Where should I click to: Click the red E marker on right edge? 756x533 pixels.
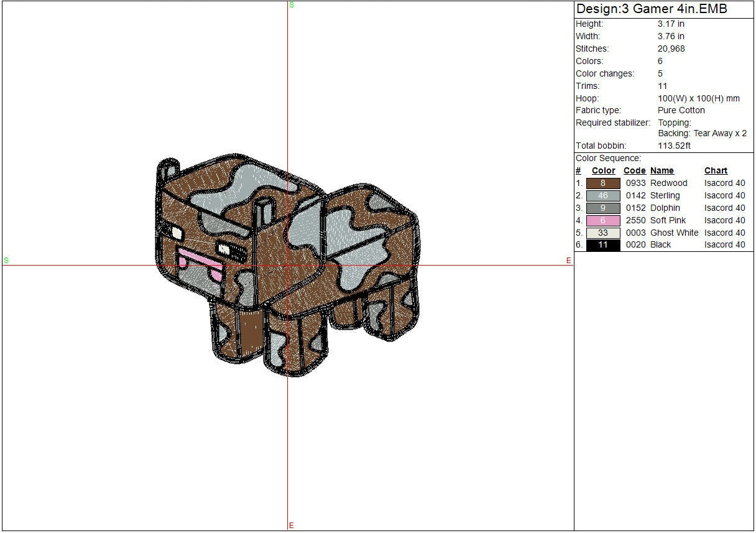[x=568, y=261]
